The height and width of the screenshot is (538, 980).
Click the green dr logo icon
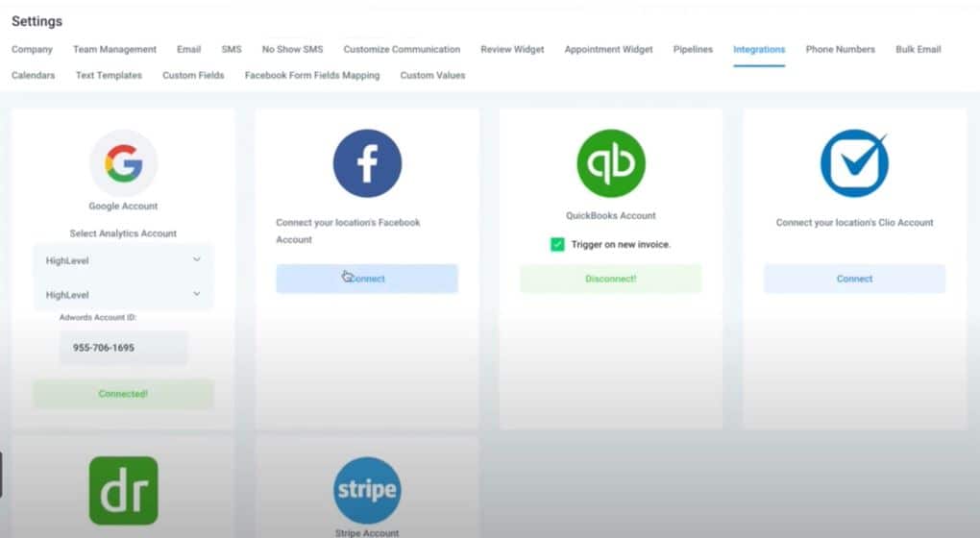(x=124, y=491)
